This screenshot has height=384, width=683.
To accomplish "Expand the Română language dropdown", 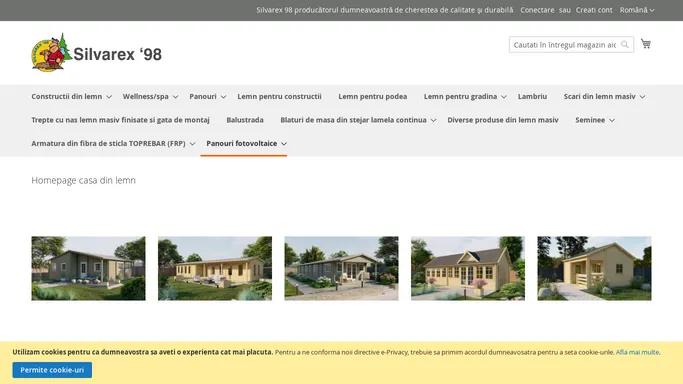I will (x=637, y=10).
